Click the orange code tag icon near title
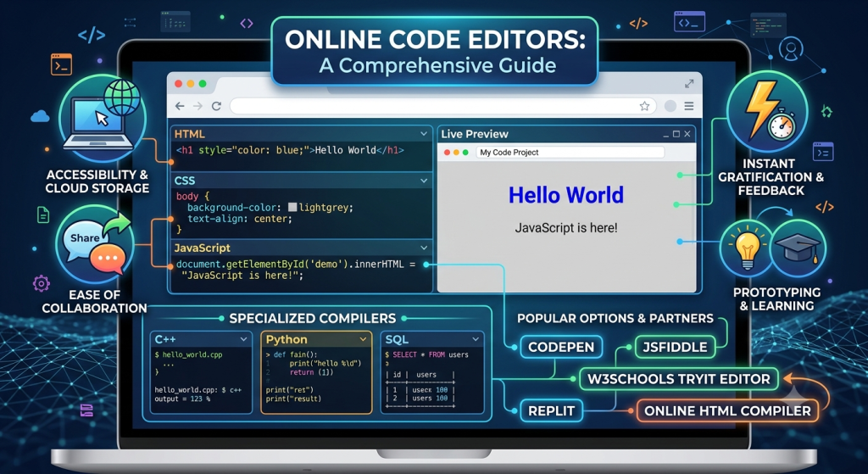This screenshot has width=868, height=474. [638, 23]
